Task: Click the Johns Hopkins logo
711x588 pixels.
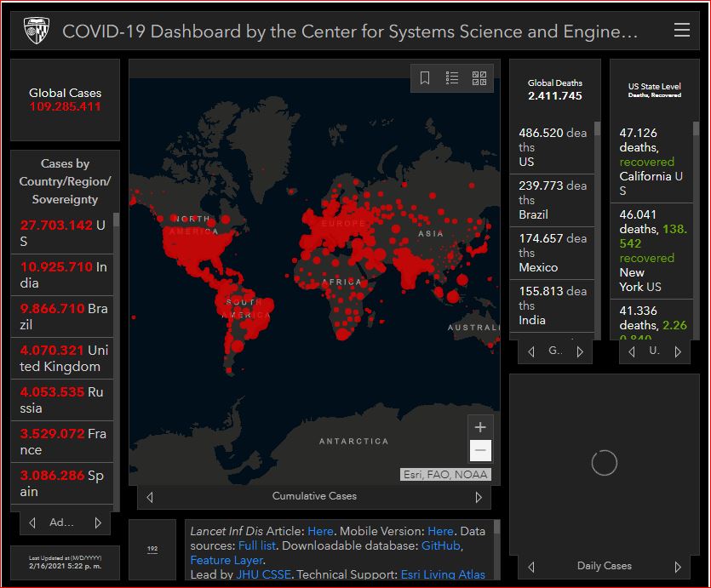Action: pyautogui.click(x=36, y=31)
